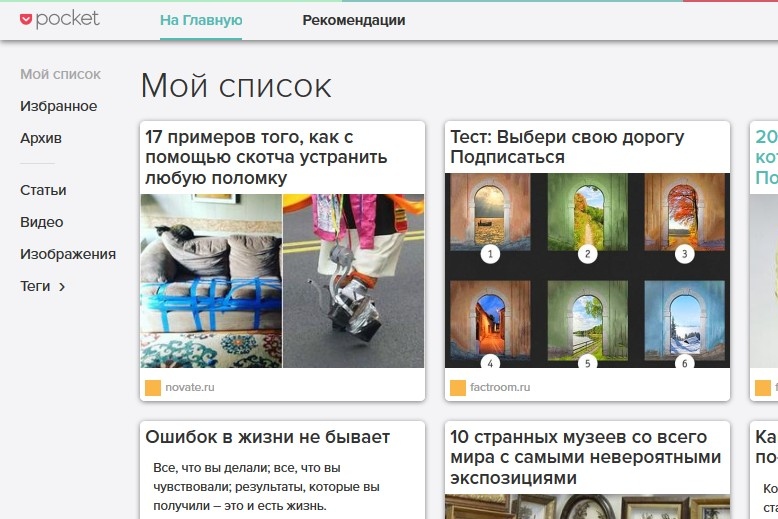Open the museum frames thumbnail

click(587, 507)
